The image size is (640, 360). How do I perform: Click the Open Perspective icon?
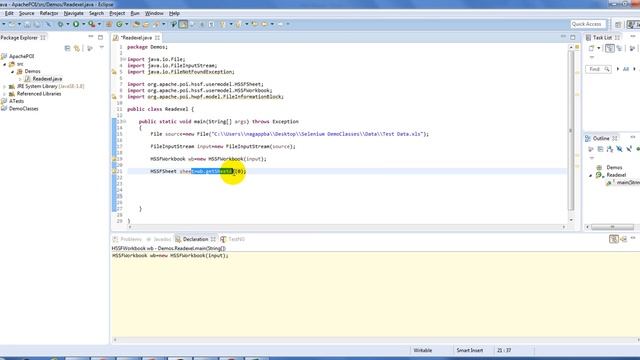[618, 24]
